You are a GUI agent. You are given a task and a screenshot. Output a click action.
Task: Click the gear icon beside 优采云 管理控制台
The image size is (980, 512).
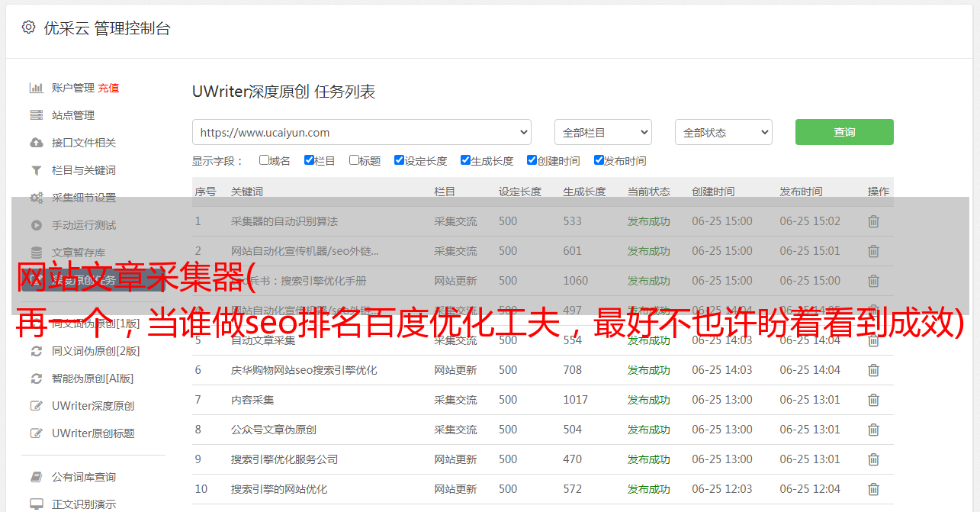pyautogui.click(x=28, y=27)
